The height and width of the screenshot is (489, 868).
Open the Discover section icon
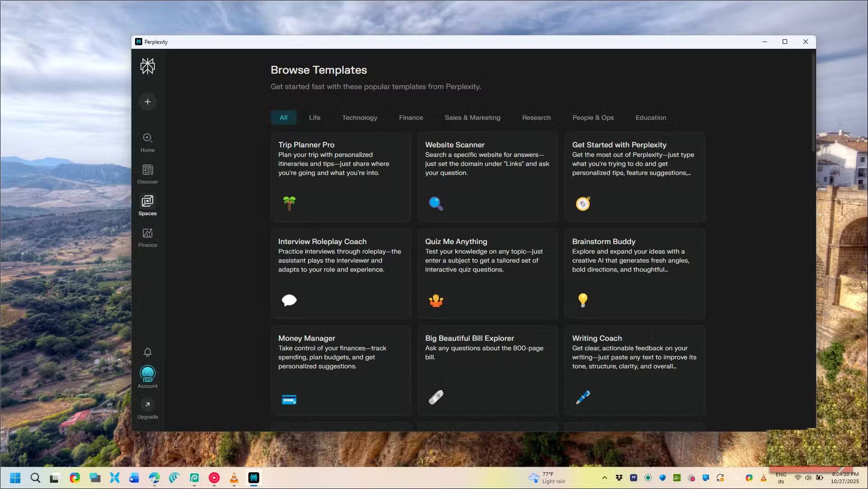pos(147,170)
